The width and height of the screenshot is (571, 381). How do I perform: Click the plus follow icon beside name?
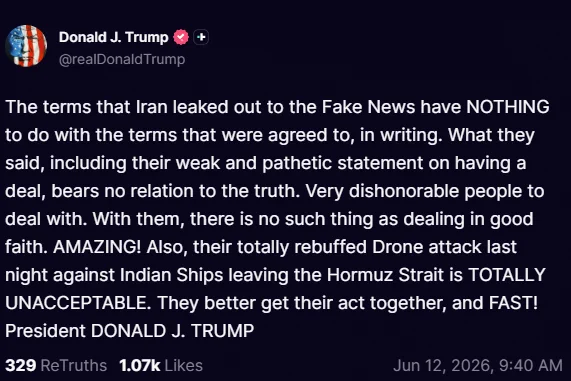pyautogui.click(x=201, y=37)
